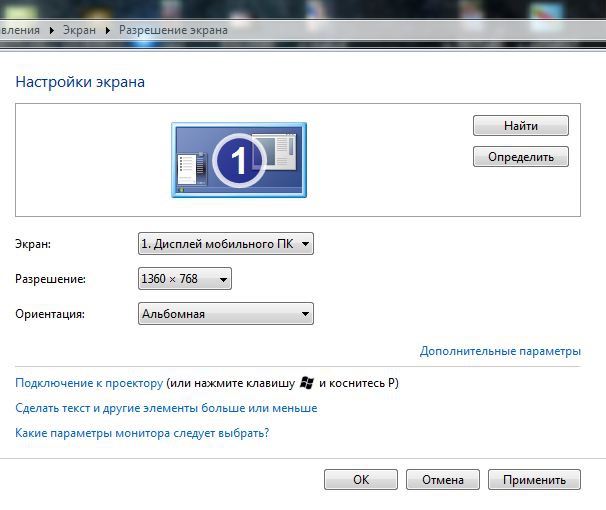Screen dimensions: 606x510
Task: Click Разрешение экрана in the address bar
Action: click(173, 30)
